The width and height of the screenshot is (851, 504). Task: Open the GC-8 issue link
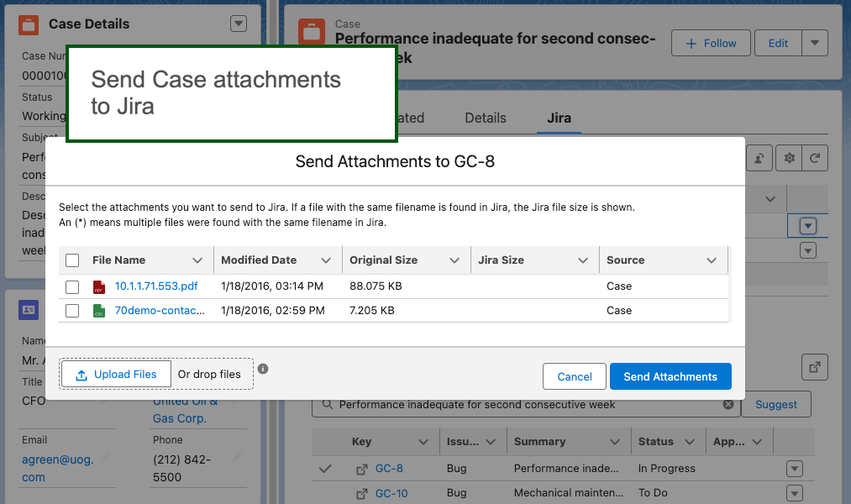coord(389,468)
